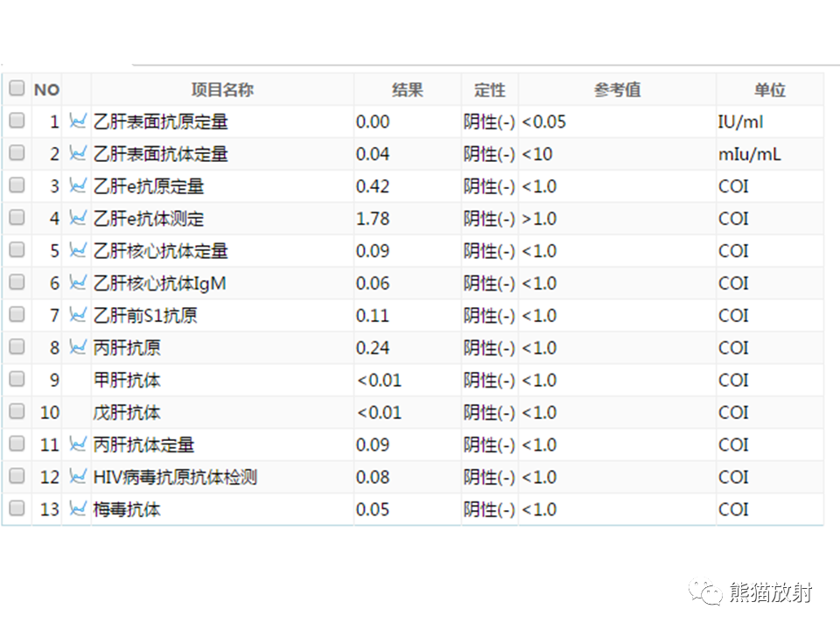Click the 定性 column header
The width and height of the screenshot is (840, 630).
pyautogui.click(x=490, y=89)
